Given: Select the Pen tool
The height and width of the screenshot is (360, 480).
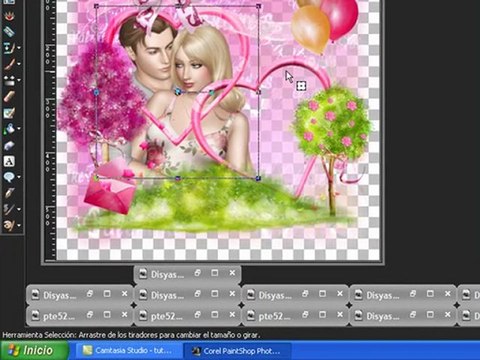Looking at the screenshot, I should (9, 193).
